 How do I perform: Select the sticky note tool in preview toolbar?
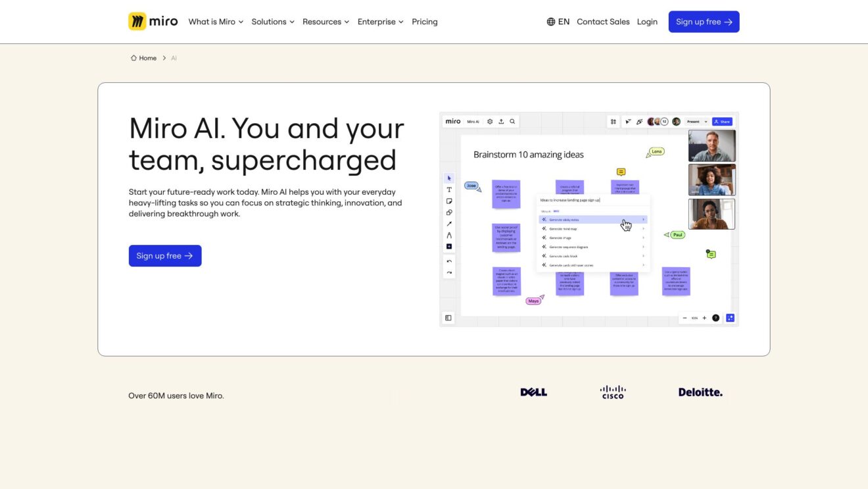tap(449, 201)
